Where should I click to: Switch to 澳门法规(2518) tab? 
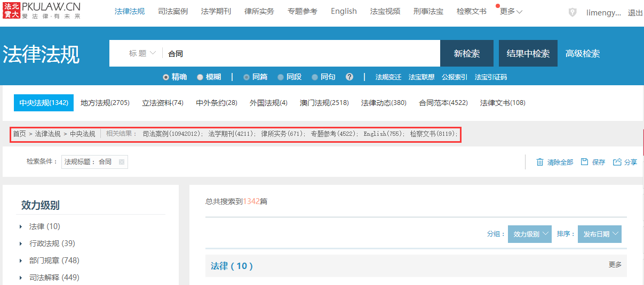(x=324, y=103)
